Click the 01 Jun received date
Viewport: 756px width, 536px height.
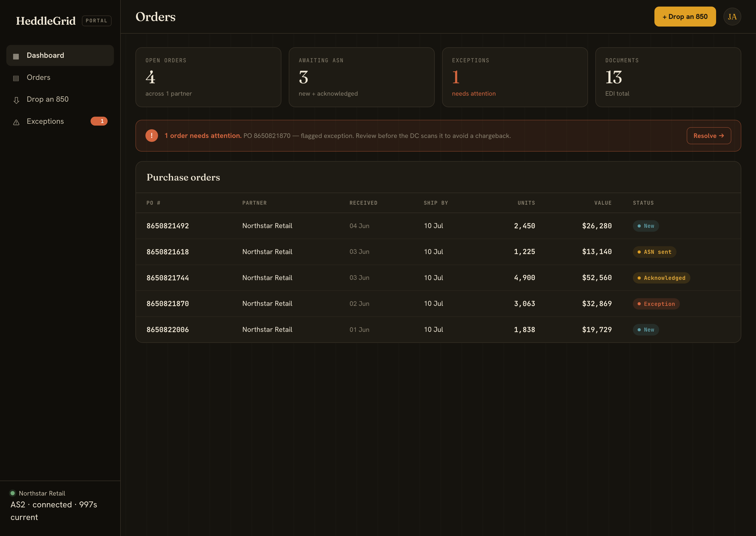coord(359,330)
